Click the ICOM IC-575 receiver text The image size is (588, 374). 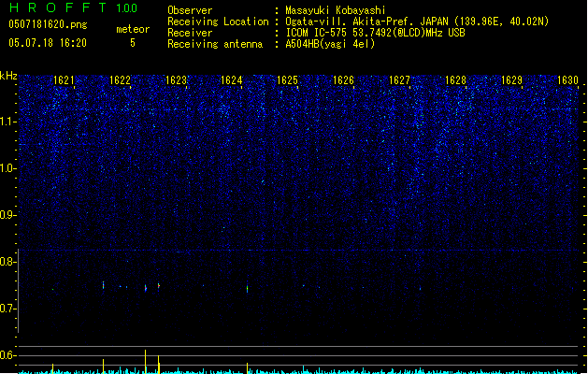375,33
